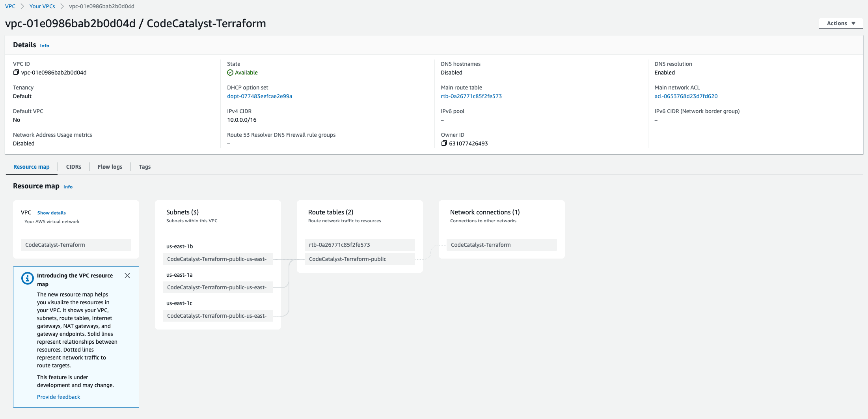Screen dimensions: 868x419
Task: Click the us-east-1c availability zone label
Action: (x=179, y=303)
